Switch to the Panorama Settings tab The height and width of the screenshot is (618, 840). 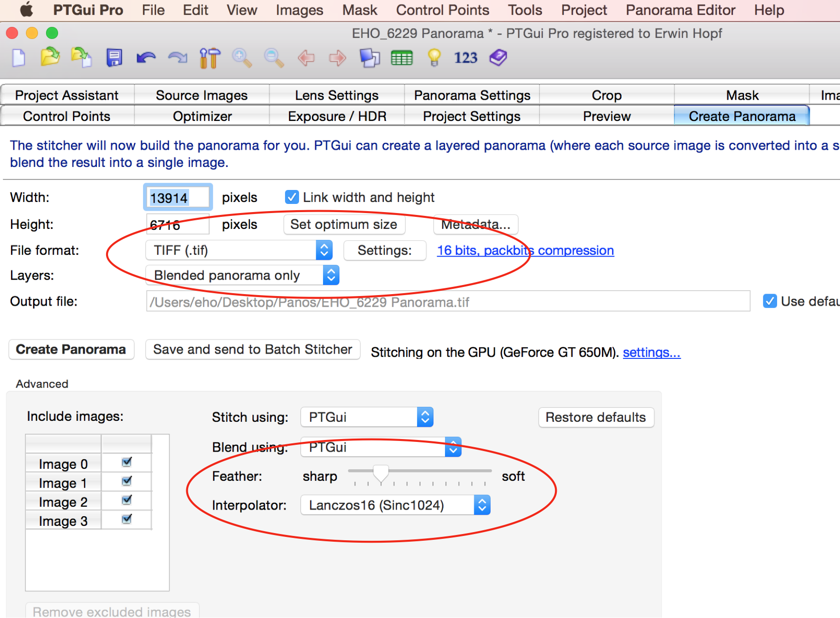pos(472,95)
